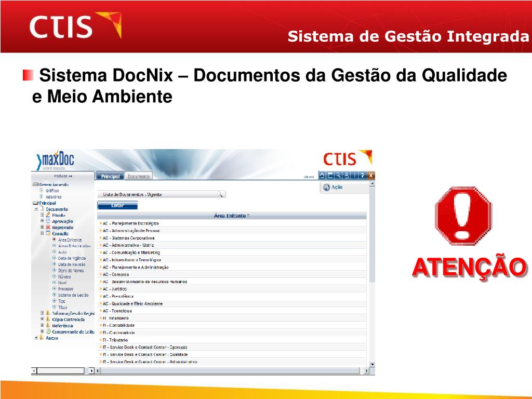Click the Listar button
This screenshot has height=399, width=532.
(x=117, y=205)
